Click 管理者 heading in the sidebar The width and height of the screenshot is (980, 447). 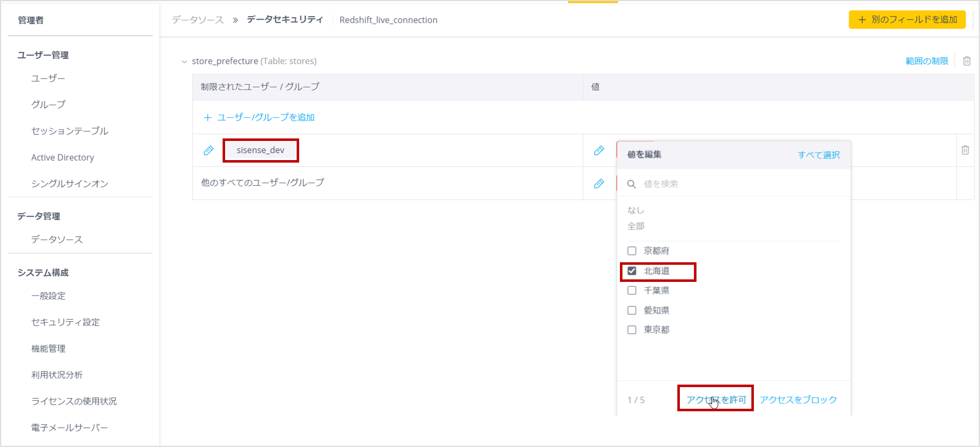tap(31, 20)
